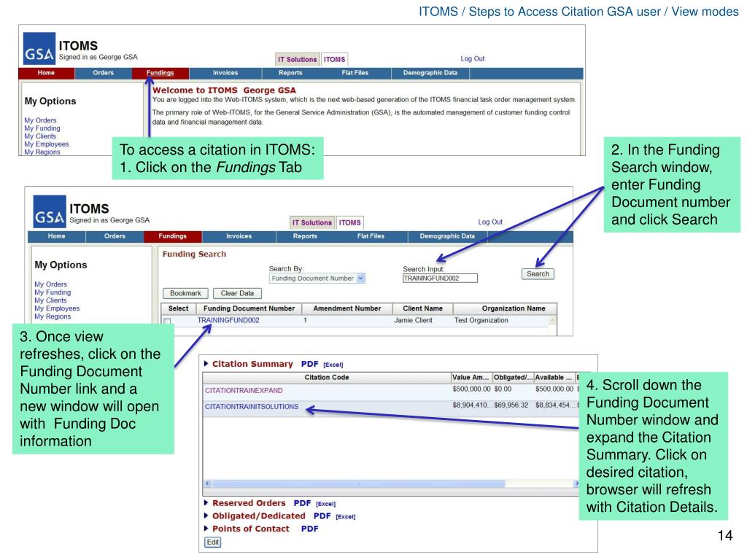Click the Search button
The width and height of the screenshot is (747, 560).
[538, 274]
